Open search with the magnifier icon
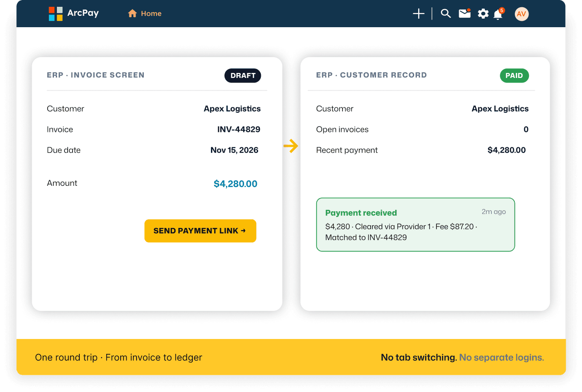Screen dimensions: 582x392 pos(446,14)
